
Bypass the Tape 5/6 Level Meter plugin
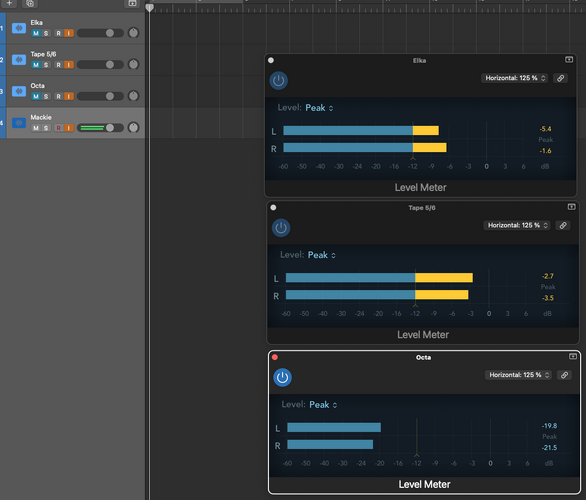(x=281, y=228)
